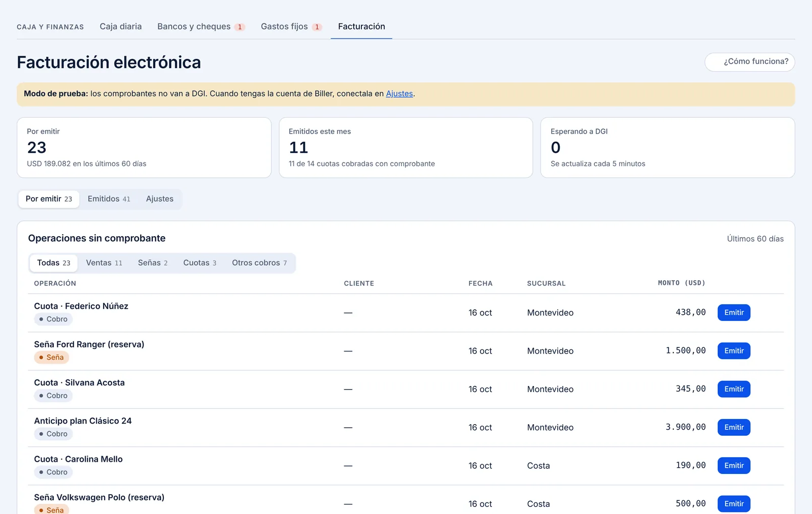Filter operations by Ventas
This screenshot has height=514, width=812.
pos(104,263)
